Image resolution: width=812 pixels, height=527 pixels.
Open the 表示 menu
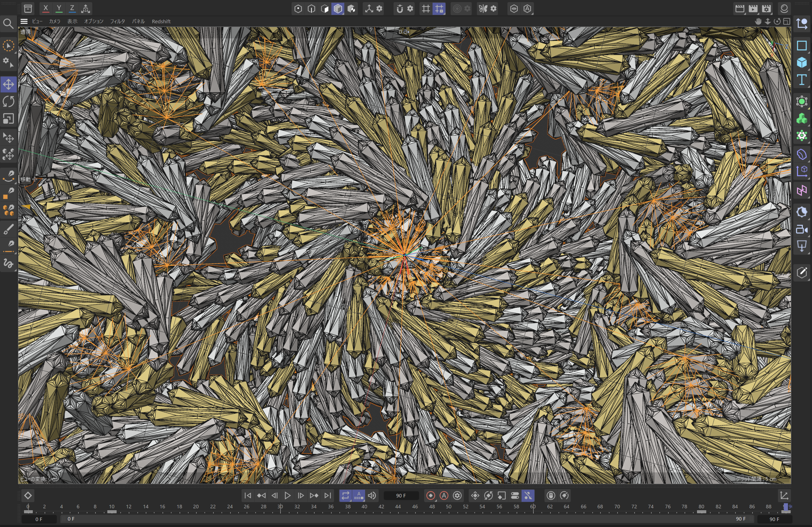72,21
